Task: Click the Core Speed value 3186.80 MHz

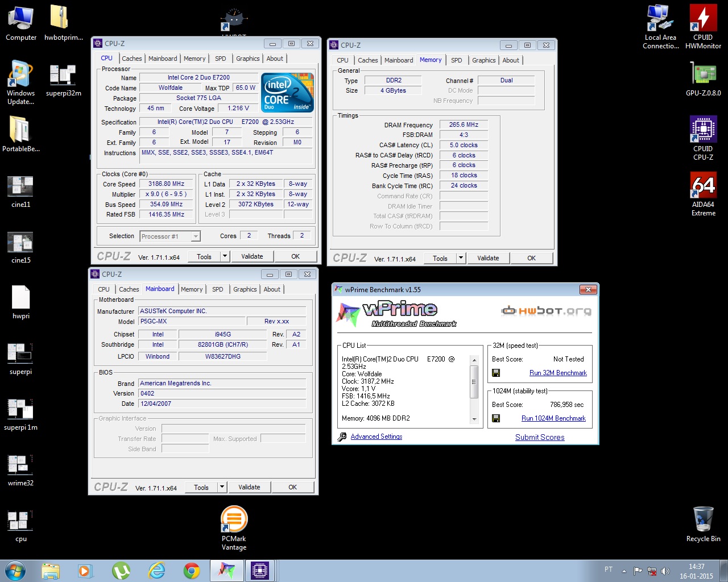Action: [167, 184]
